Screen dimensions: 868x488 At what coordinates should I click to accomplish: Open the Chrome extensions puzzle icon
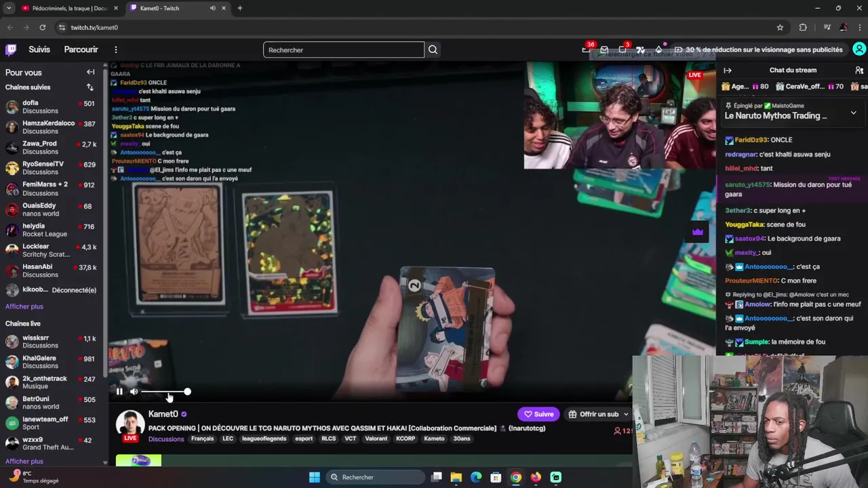pos(803,27)
